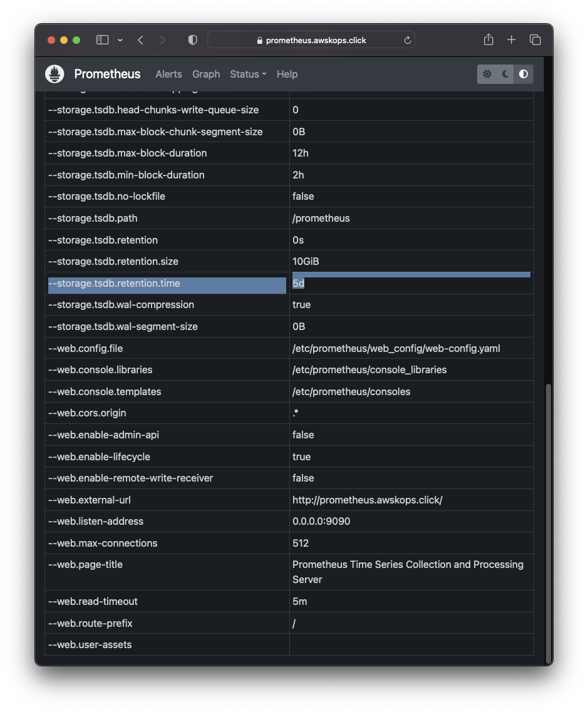The image size is (588, 712).
Task: Click the --web.cors.origin flag name
Action: (87, 413)
